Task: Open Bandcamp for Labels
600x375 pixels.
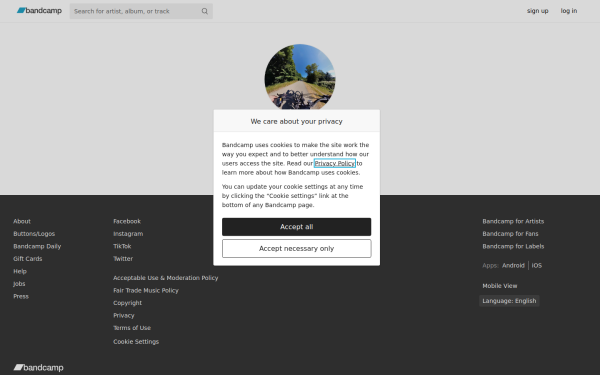Action: pyautogui.click(x=513, y=246)
